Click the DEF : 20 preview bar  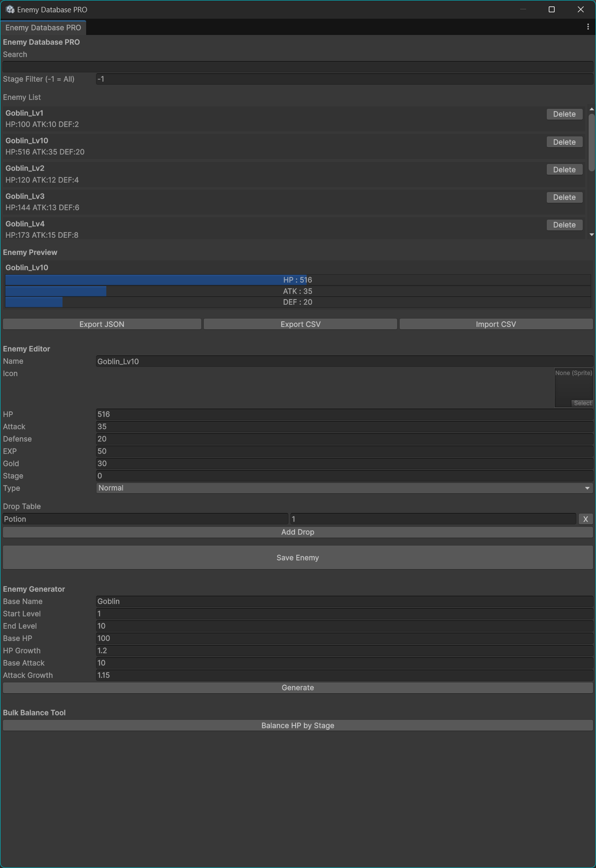coord(298,302)
